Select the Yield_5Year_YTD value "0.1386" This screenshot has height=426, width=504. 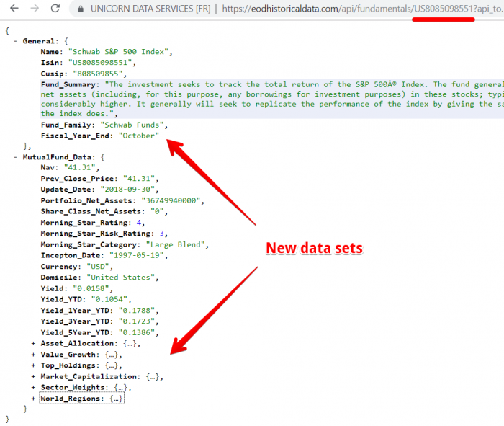[137, 333]
